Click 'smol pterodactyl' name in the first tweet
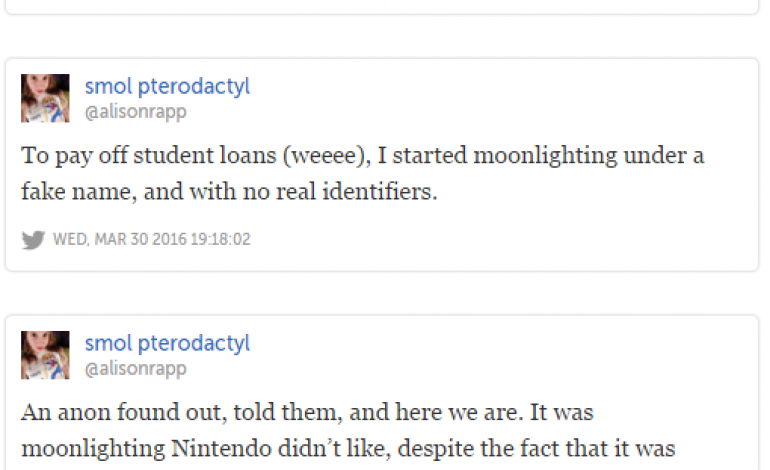Viewport: 770px width, 470px height. (x=167, y=87)
